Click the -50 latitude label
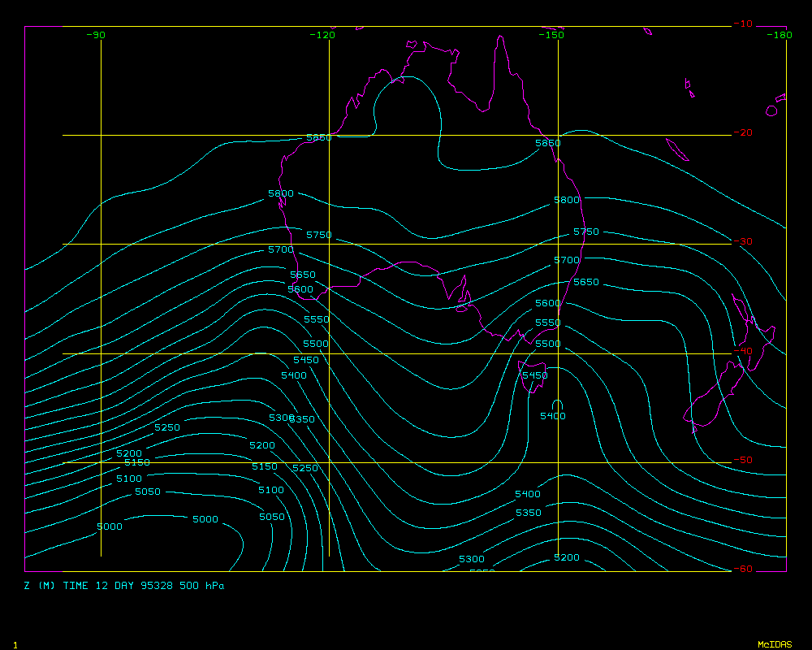This screenshot has height=650, width=812. point(742,460)
